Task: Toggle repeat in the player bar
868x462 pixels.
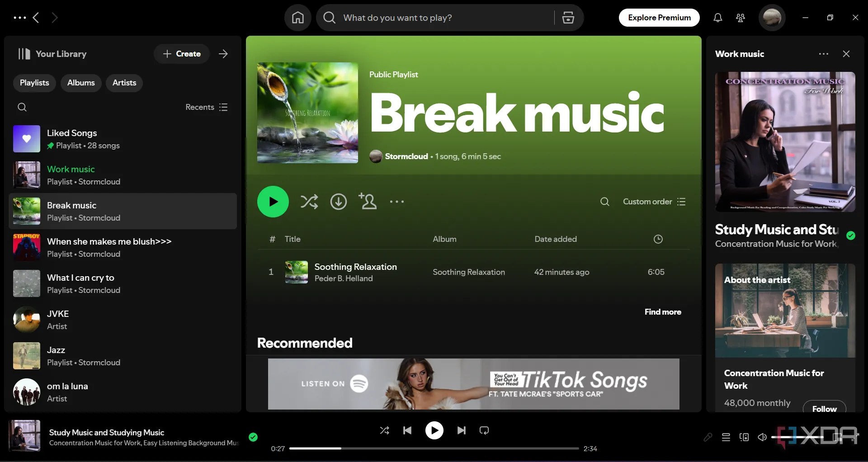Action: click(484, 430)
